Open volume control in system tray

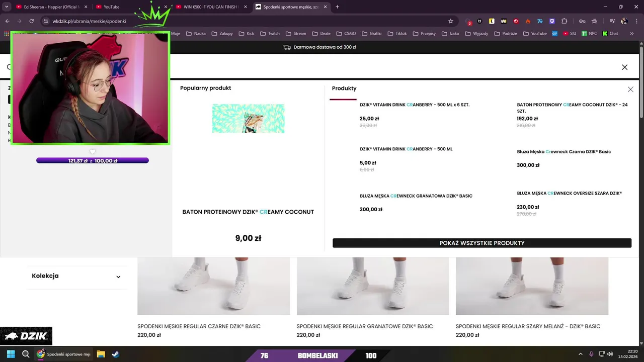[x=610, y=354]
